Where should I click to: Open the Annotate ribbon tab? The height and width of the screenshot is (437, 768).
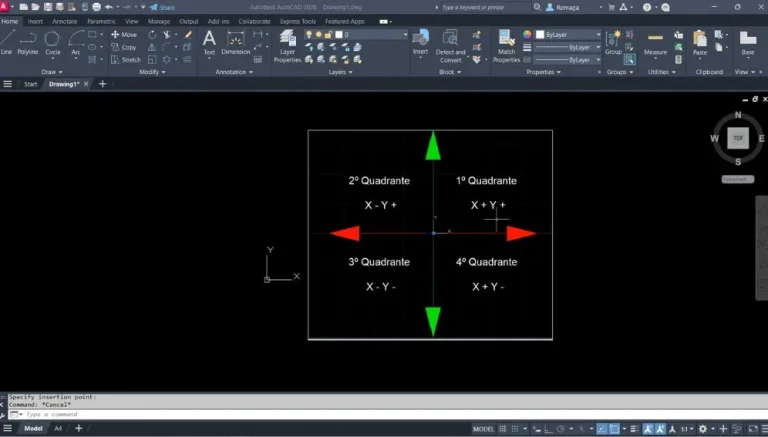65,21
